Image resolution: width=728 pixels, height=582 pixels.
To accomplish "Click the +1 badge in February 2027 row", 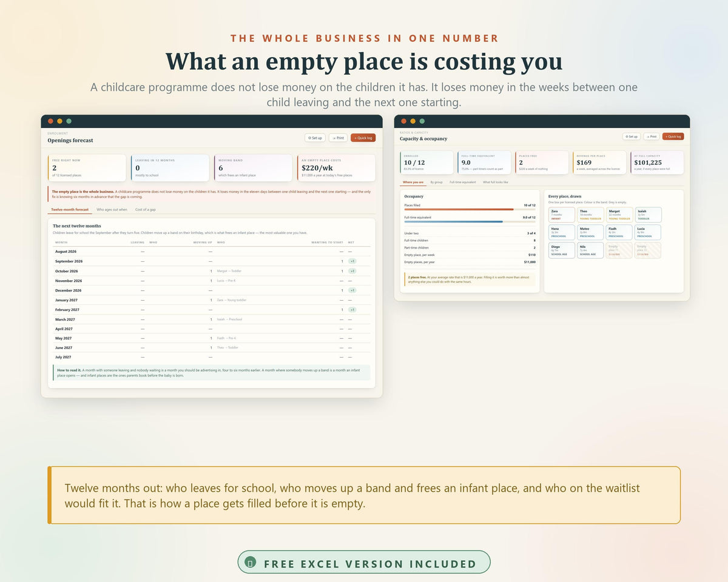I will [x=352, y=310].
